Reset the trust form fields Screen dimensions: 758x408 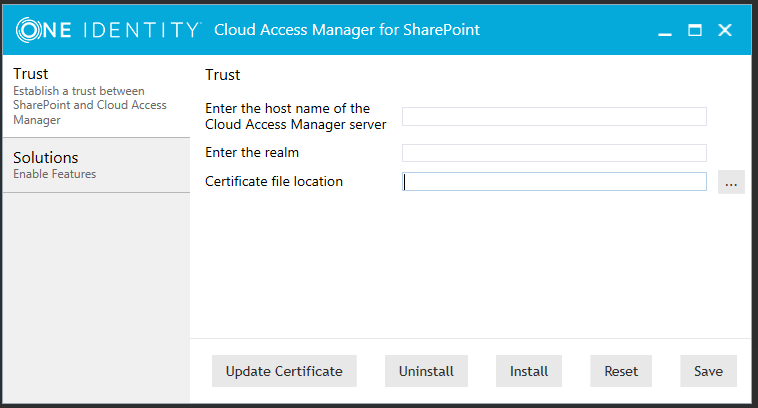click(x=621, y=371)
